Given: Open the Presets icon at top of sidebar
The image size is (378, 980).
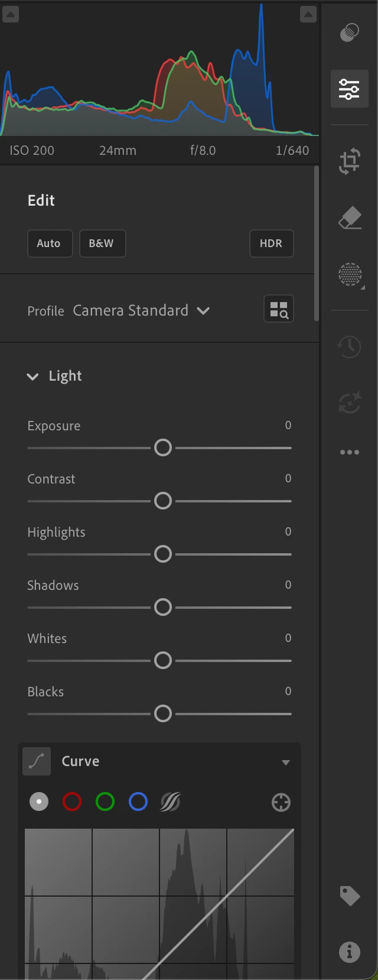Looking at the screenshot, I should pyautogui.click(x=349, y=32).
